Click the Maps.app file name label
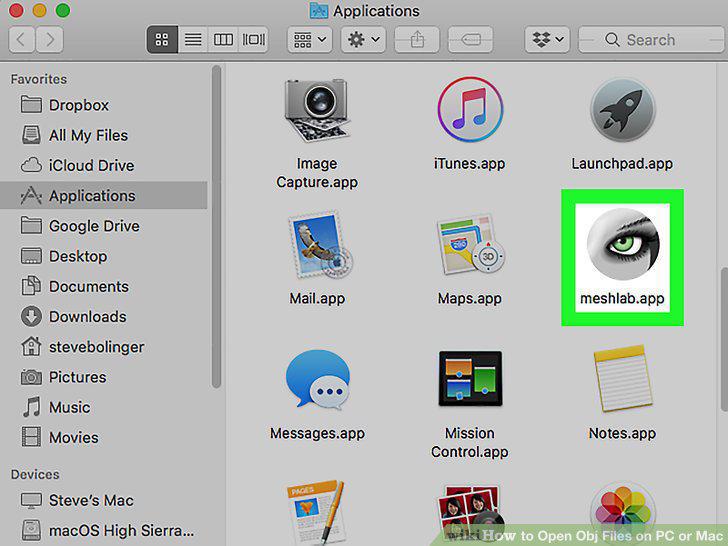The image size is (728, 546). (x=469, y=298)
